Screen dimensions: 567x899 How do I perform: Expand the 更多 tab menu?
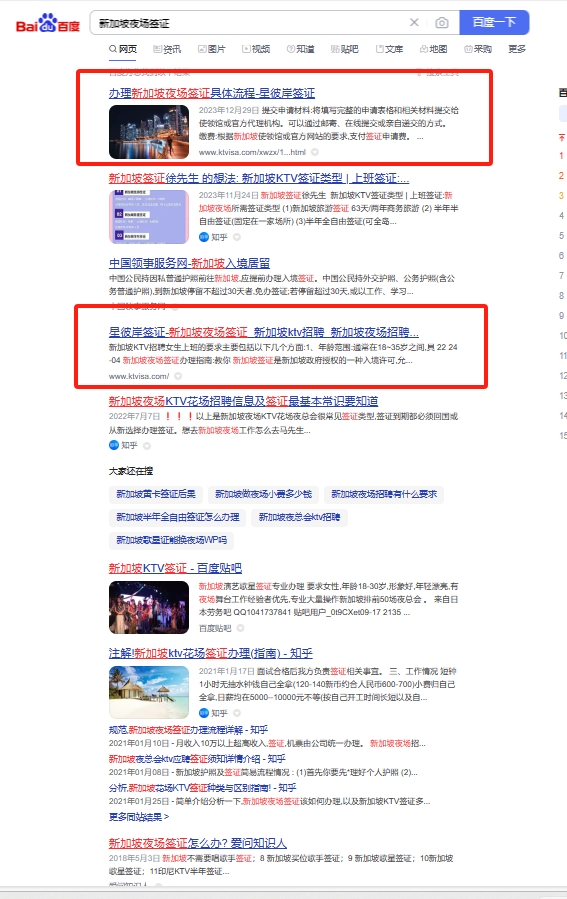(517, 49)
